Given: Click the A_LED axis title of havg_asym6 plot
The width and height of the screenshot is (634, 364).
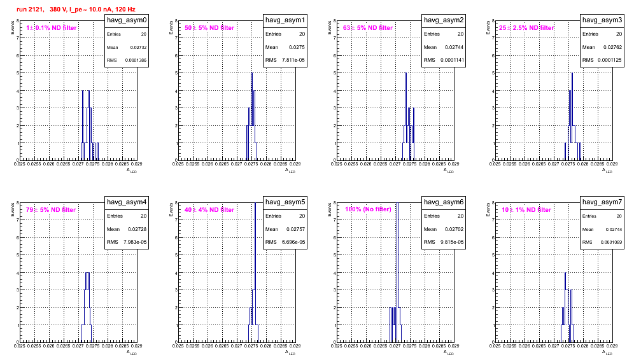Looking at the screenshot, I should pos(449,353).
